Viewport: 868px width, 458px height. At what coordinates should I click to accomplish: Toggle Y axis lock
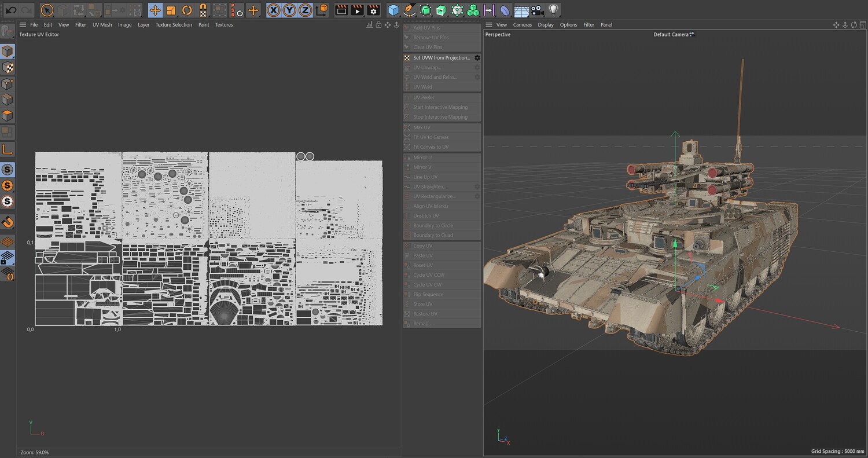(289, 10)
